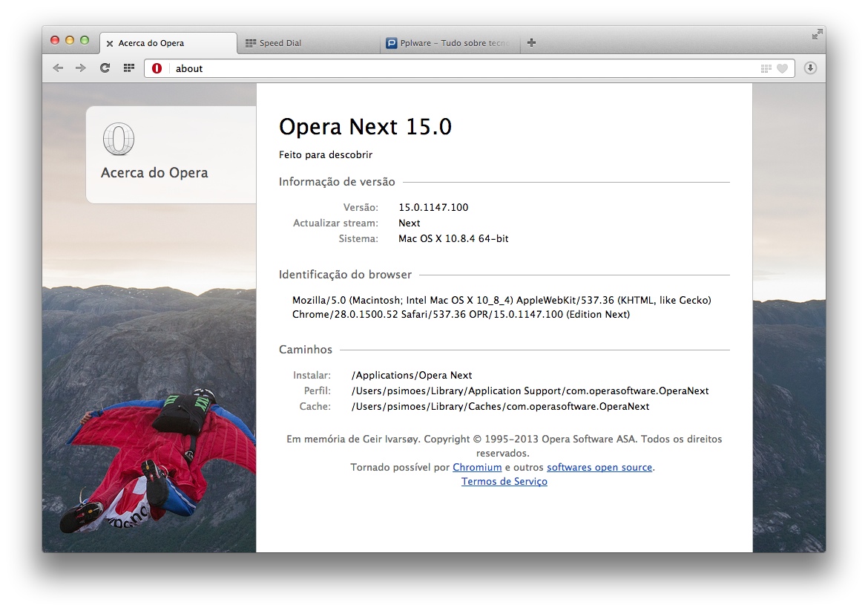
Task: Click the install path /Applications/Opera Next
Action: 412,375
